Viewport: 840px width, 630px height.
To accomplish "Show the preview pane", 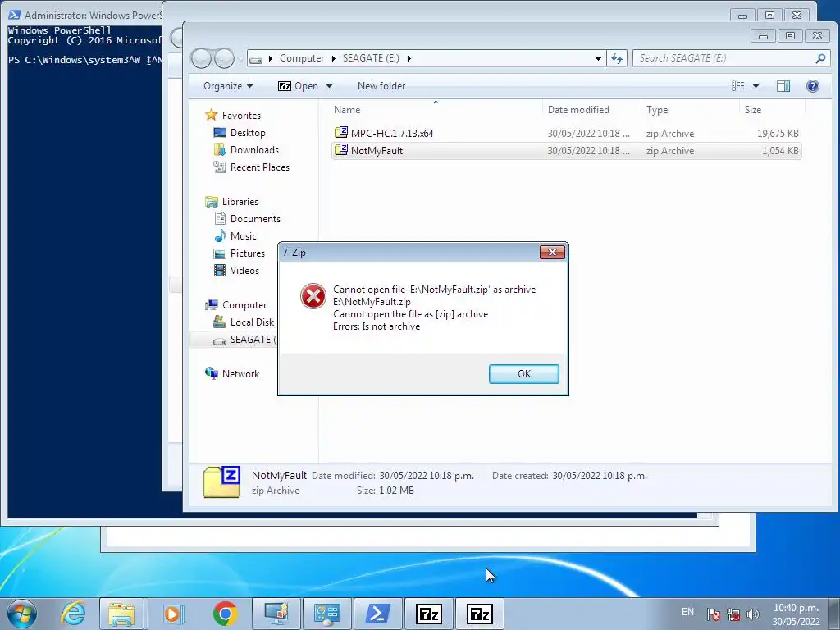I will (x=783, y=85).
